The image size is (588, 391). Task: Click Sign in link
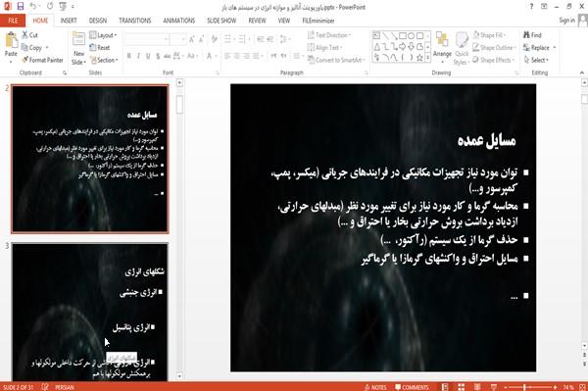click(x=566, y=21)
